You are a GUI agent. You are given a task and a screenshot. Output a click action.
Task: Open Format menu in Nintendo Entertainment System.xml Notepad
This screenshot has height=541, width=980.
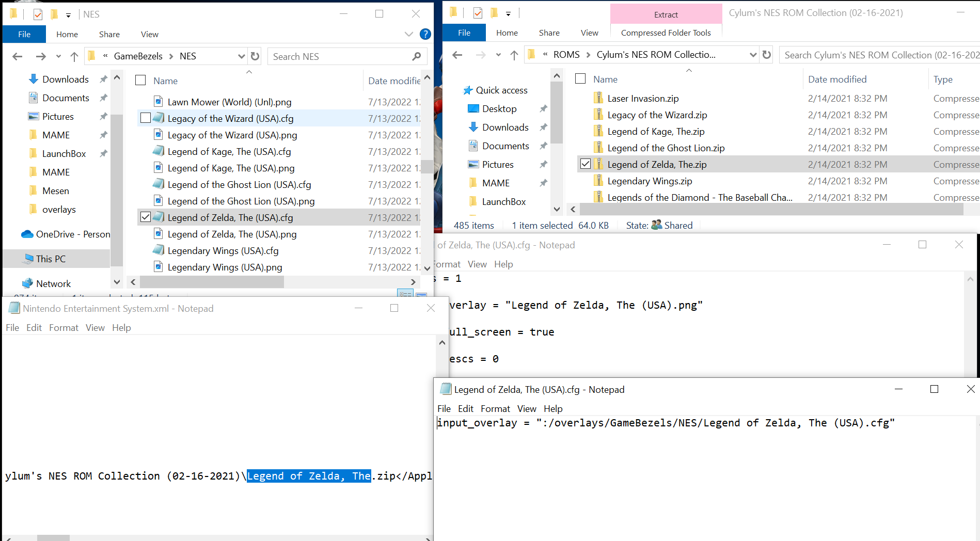64,328
